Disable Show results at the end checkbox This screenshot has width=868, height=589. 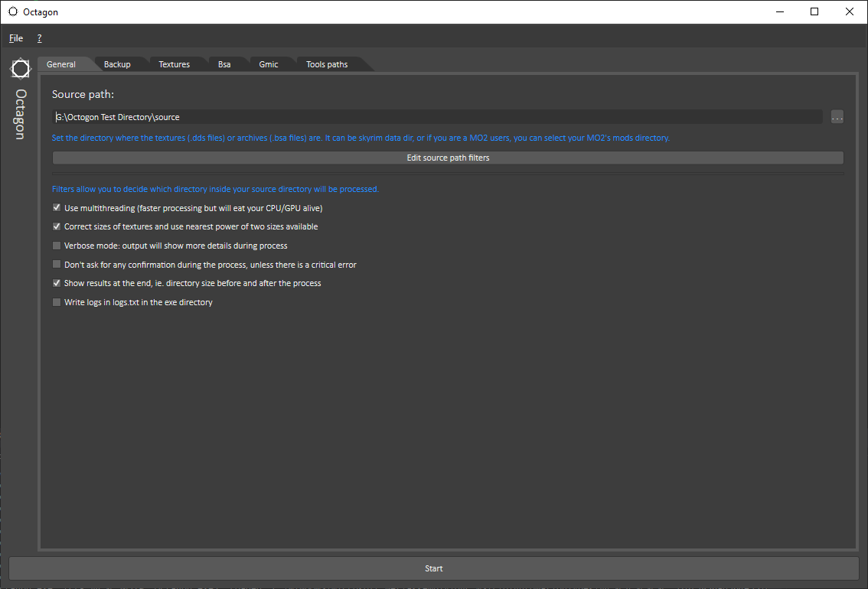coord(57,283)
